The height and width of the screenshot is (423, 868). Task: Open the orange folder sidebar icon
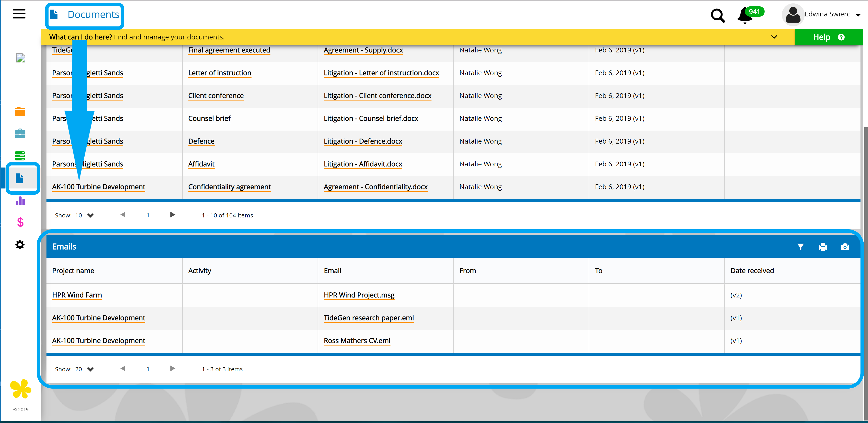tap(20, 112)
